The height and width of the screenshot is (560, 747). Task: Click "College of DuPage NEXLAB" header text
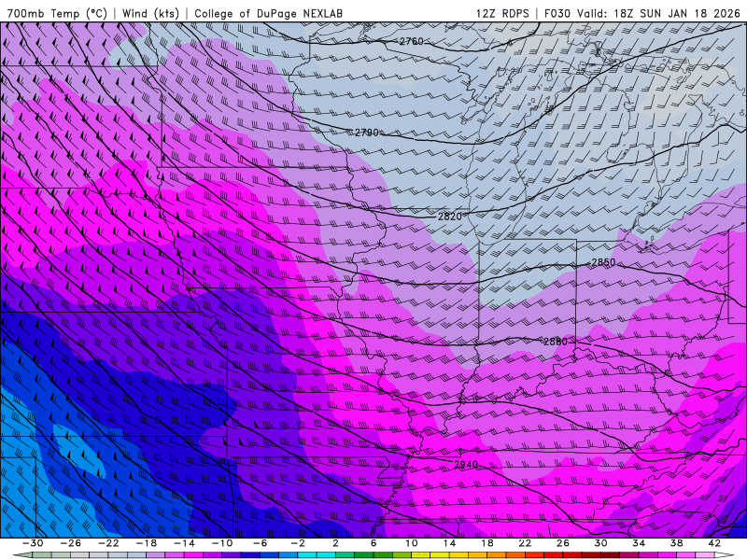268,13
